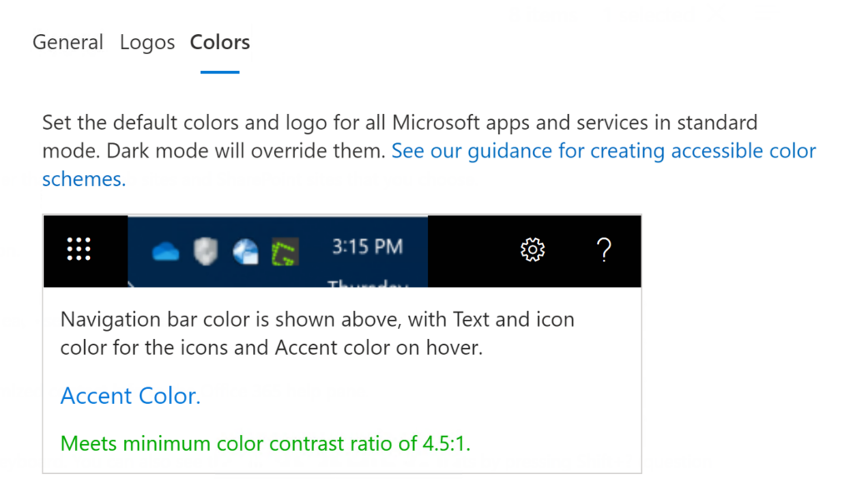Click Thursday below the clock
The width and height of the screenshot is (853, 504).
(367, 285)
